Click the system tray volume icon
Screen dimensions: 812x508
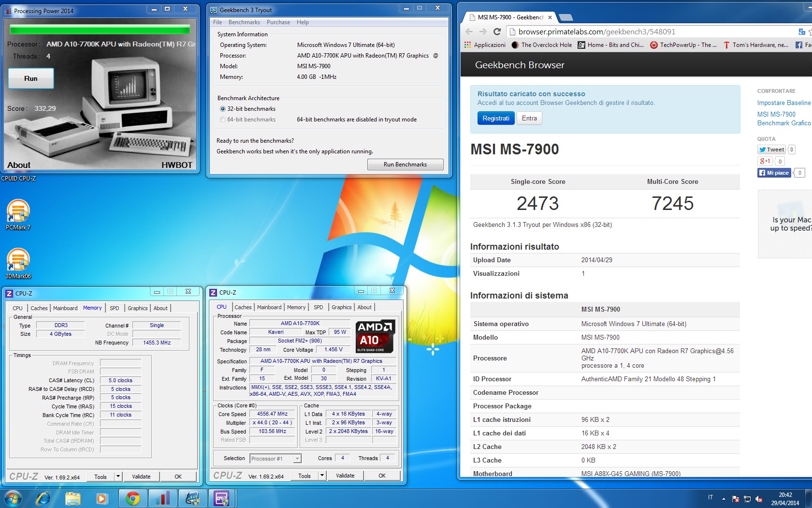tap(759, 499)
